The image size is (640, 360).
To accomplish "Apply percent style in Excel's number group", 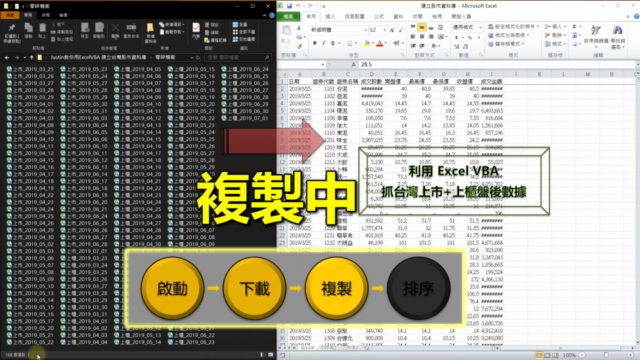I will coord(470,37).
